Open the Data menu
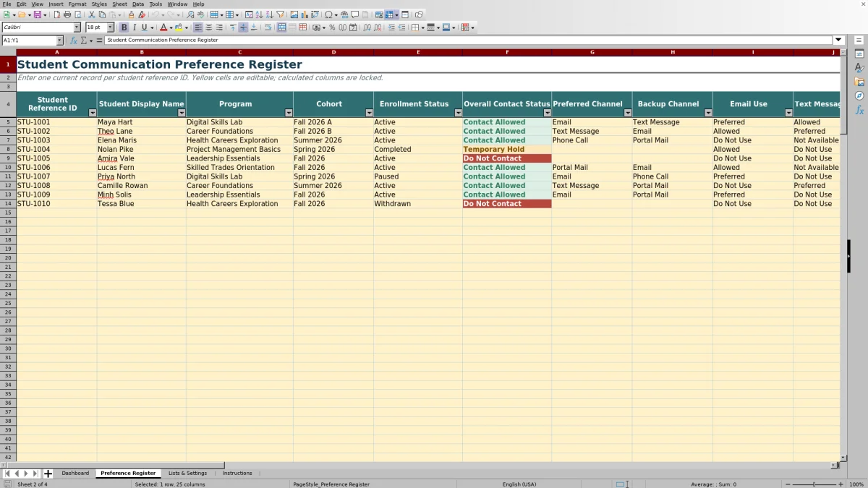Viewport: 868px width, 488px height. [138, 4]
